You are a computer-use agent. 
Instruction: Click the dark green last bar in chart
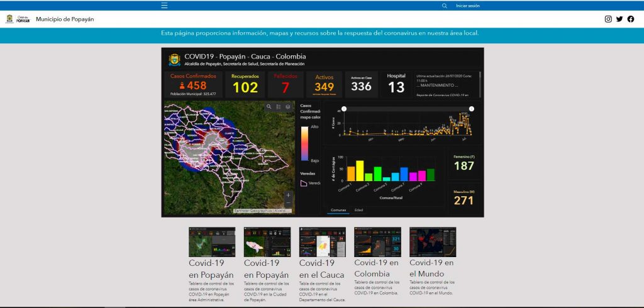(x=430, y=175)
